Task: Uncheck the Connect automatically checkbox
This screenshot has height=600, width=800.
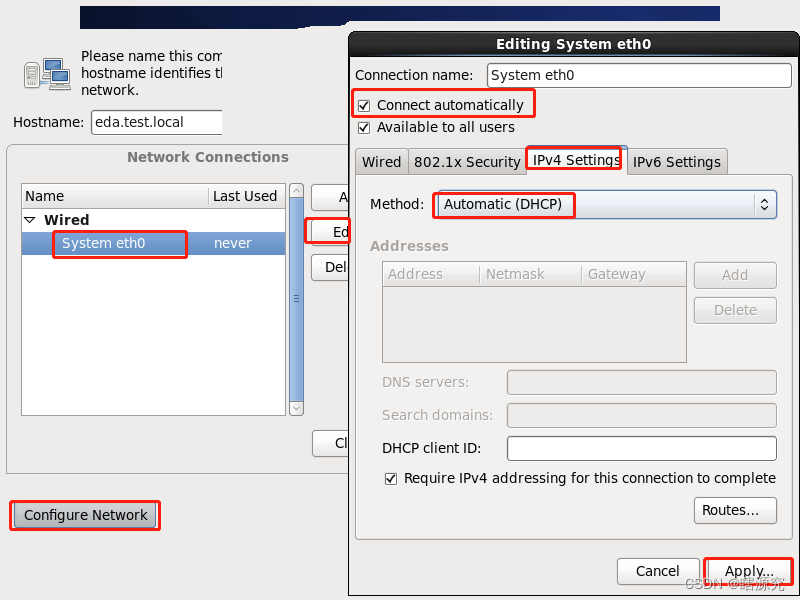Action: point(365,104)
